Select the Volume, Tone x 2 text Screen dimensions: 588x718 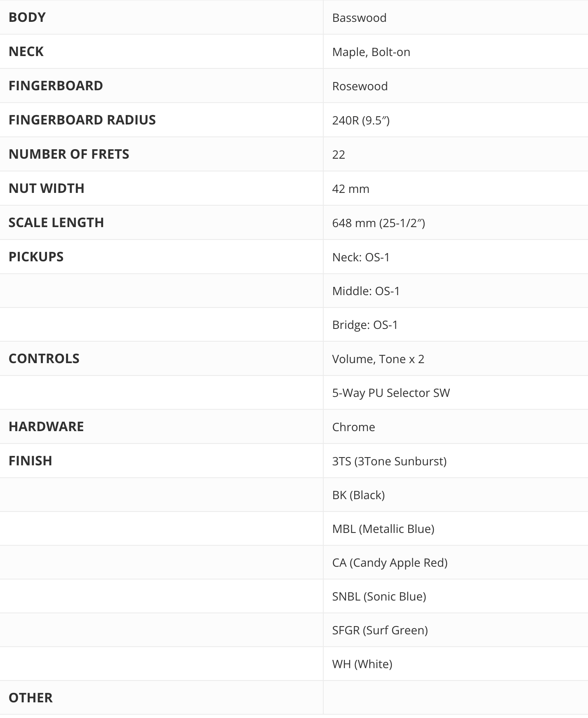point(378,359)
